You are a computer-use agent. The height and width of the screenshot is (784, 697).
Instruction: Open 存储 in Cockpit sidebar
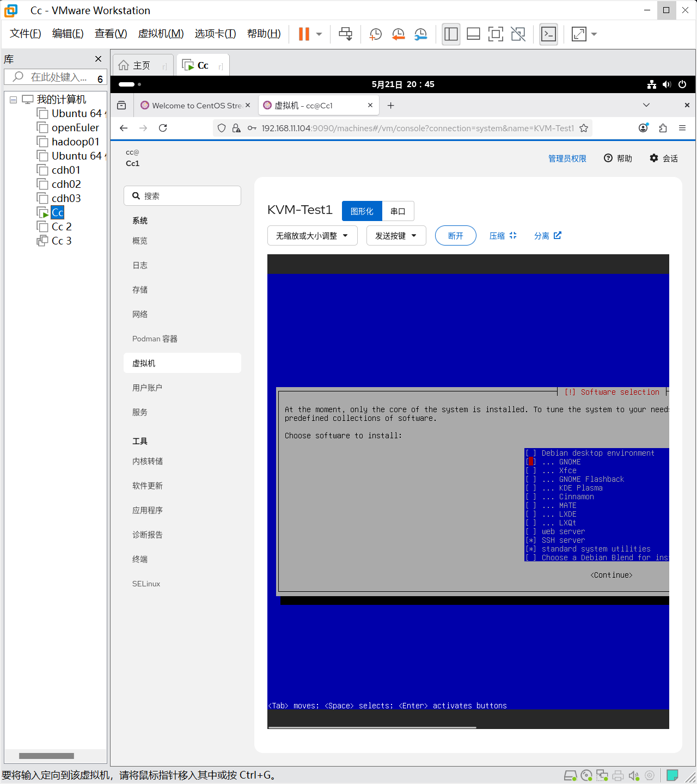click(140, 290)
